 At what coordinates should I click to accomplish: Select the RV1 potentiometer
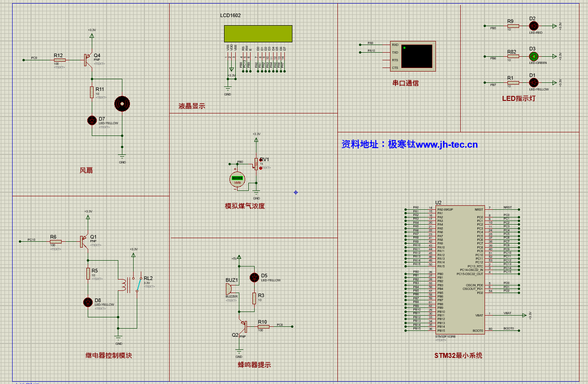256,163
